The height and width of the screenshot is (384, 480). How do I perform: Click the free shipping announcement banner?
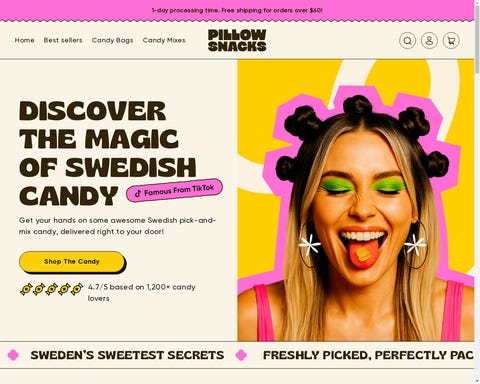tap(237, 10)
